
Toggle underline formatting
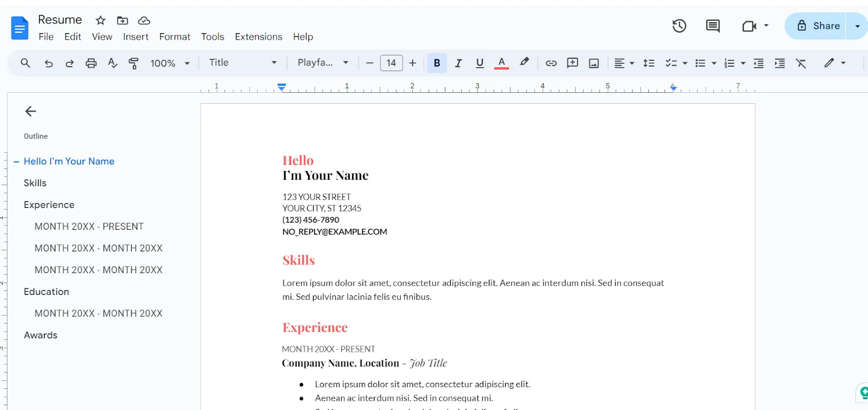coord(480,63)
